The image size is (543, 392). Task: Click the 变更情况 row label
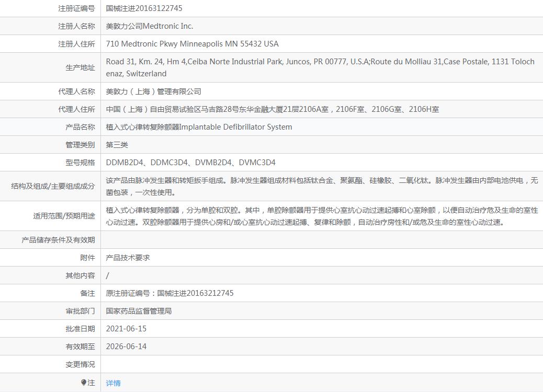tap(80, 364)
